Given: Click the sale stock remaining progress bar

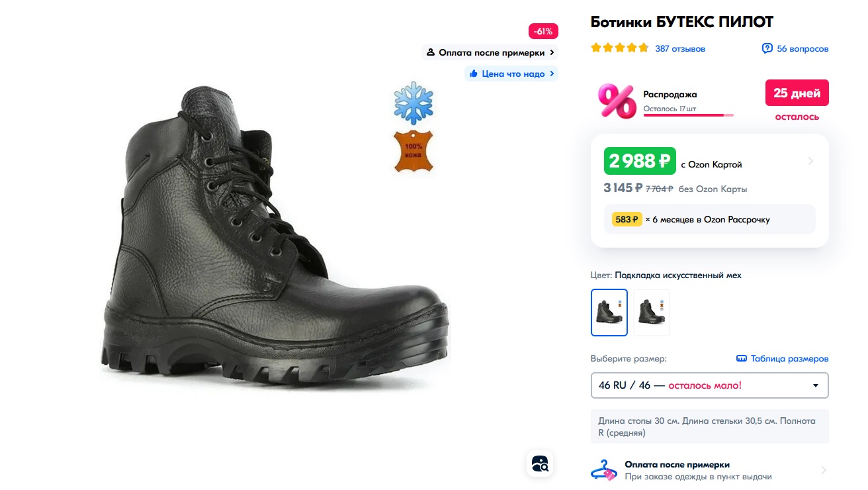Looking at the screenshot, I should 689,115.
